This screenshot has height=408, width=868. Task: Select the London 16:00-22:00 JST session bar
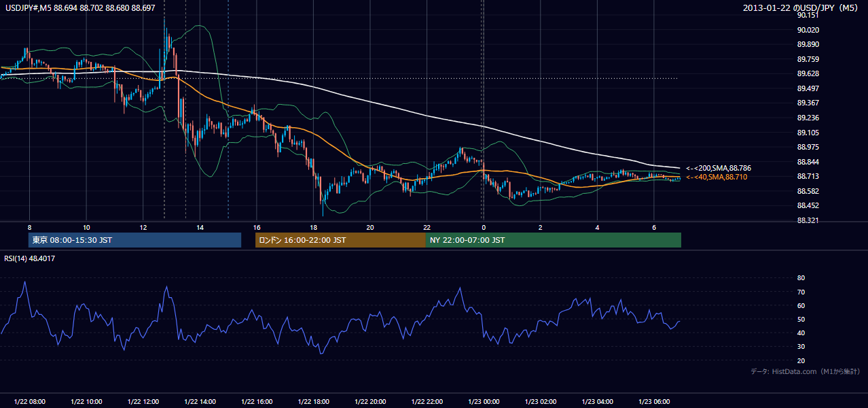click(340, 240)
